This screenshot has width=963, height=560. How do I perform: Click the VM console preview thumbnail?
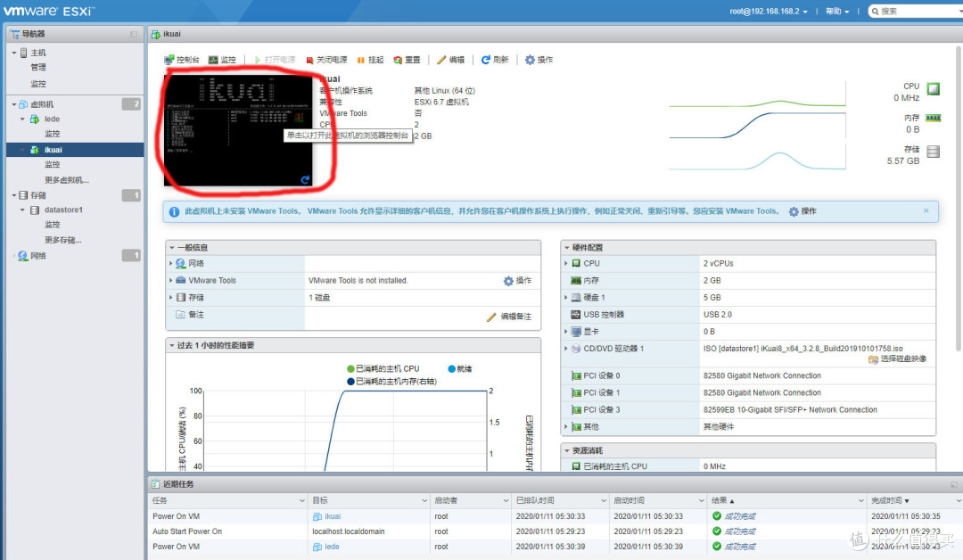click(236, 129)
